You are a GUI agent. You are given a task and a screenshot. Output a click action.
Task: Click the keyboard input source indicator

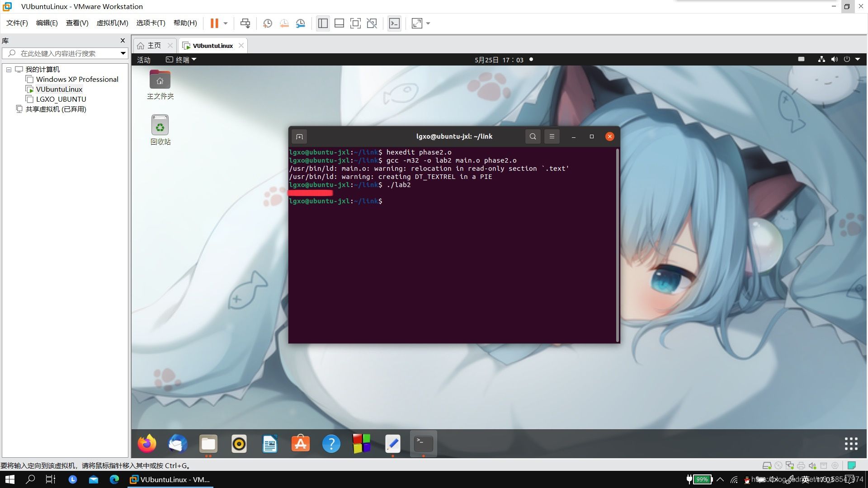[x=802, y=59]
